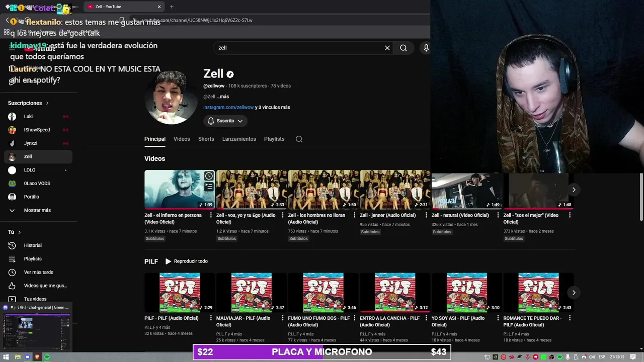Play 'MALVIAJAR - PILF' thumbnail

click(x=252, y=293)
